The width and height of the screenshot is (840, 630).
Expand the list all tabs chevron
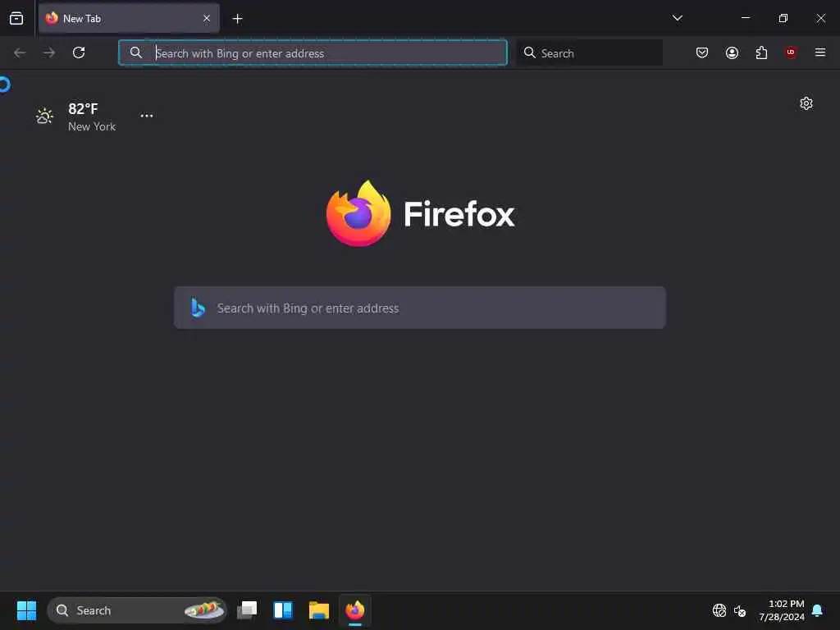coord(677,18)
